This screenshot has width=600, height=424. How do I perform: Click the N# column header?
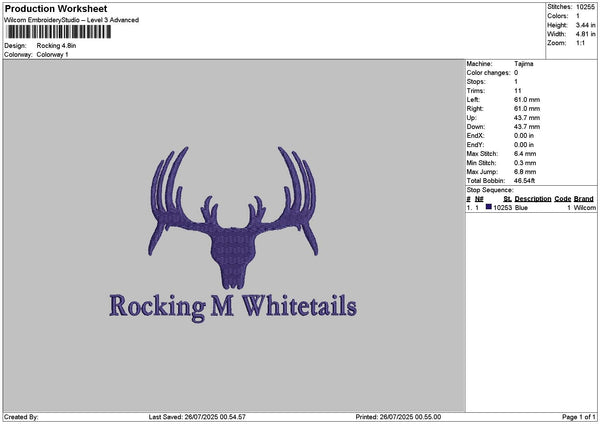(x=479, y=198)
